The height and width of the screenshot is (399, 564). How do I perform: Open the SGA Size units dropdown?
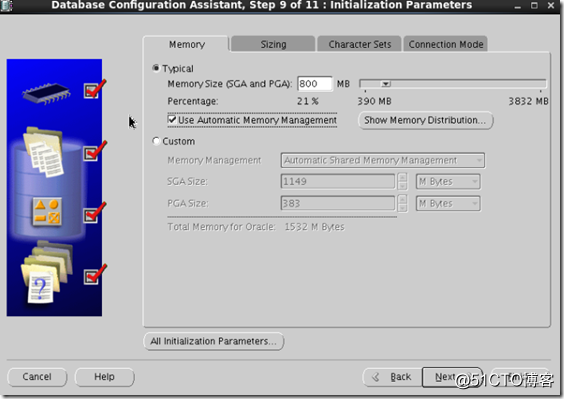(x=448, y=182)
